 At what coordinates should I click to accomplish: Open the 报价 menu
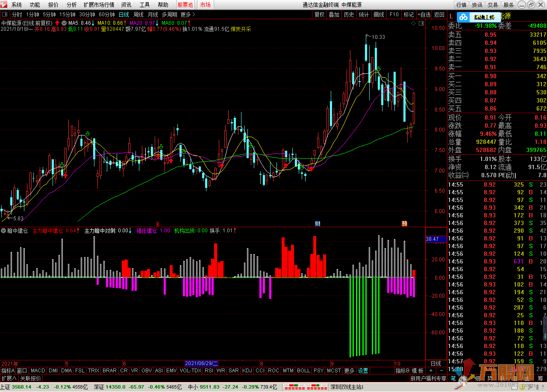pyautogui.click(x=53, y=5)
